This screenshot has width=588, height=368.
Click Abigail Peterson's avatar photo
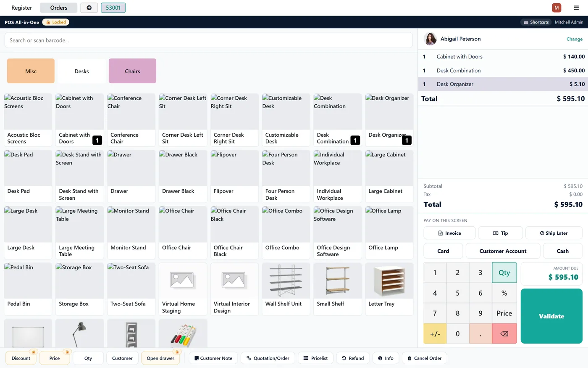[x=430, y=39]
